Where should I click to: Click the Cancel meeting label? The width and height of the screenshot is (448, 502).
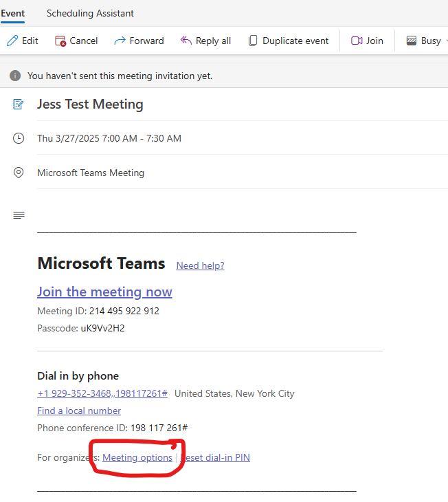point(84,41)
